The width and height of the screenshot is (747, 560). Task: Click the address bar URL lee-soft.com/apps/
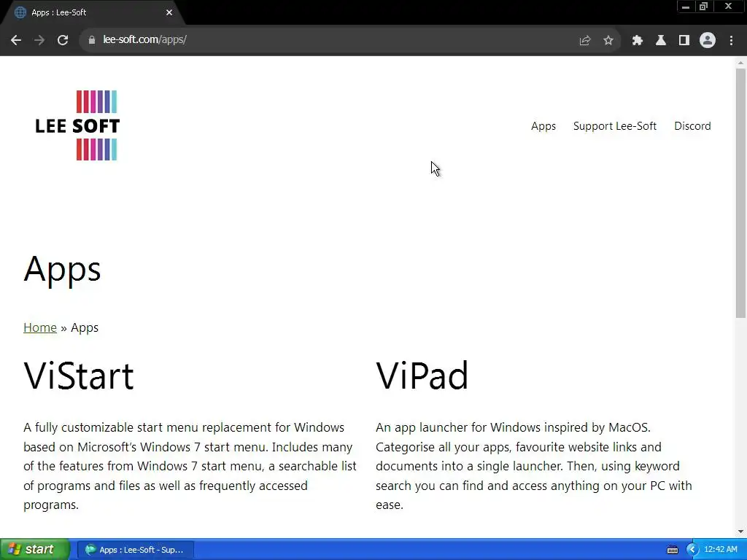coord(144,39)
